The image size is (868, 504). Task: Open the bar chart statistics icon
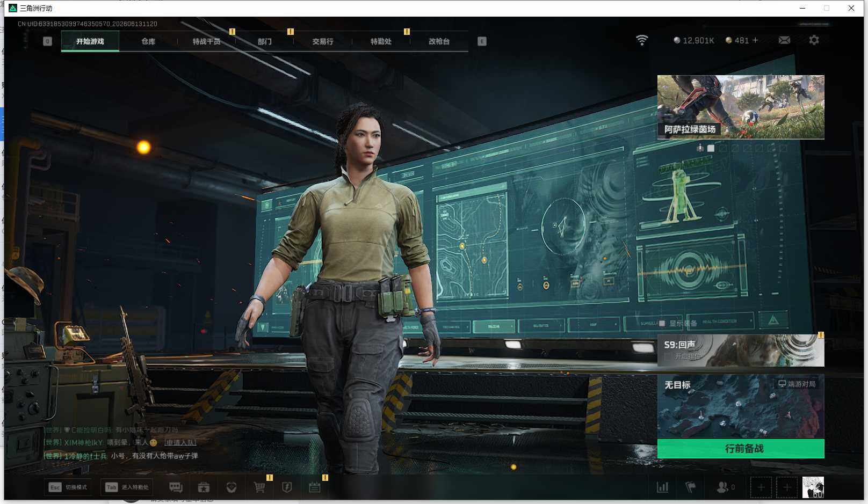[x=663, y=487]
